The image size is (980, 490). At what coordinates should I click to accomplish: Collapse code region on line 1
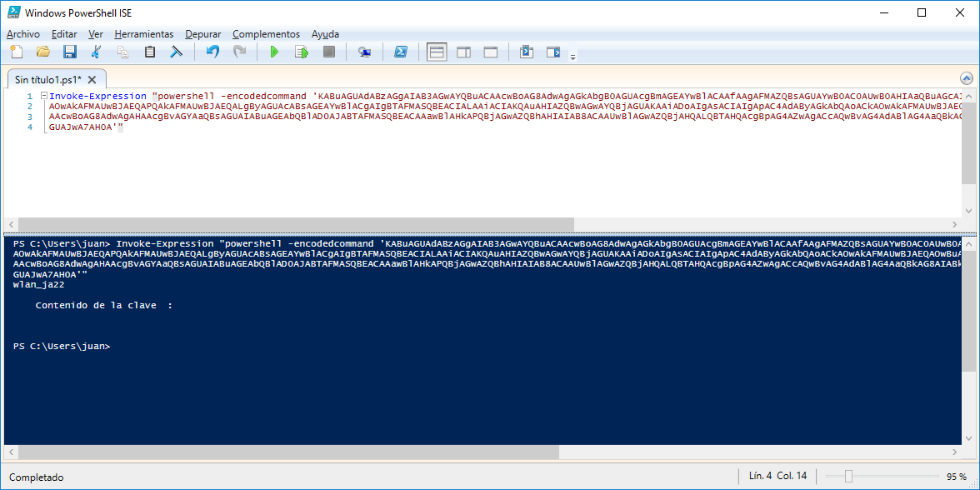pos(43,97)
